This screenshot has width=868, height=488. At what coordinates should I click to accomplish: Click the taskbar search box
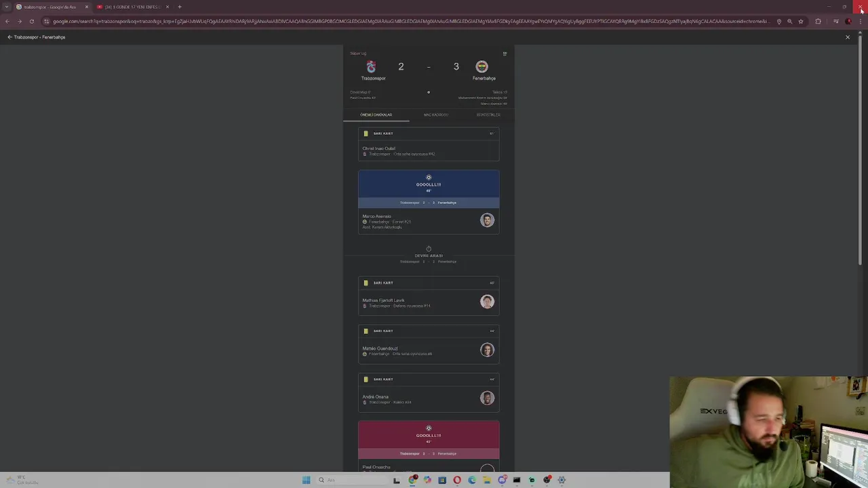tap(352, 480)
